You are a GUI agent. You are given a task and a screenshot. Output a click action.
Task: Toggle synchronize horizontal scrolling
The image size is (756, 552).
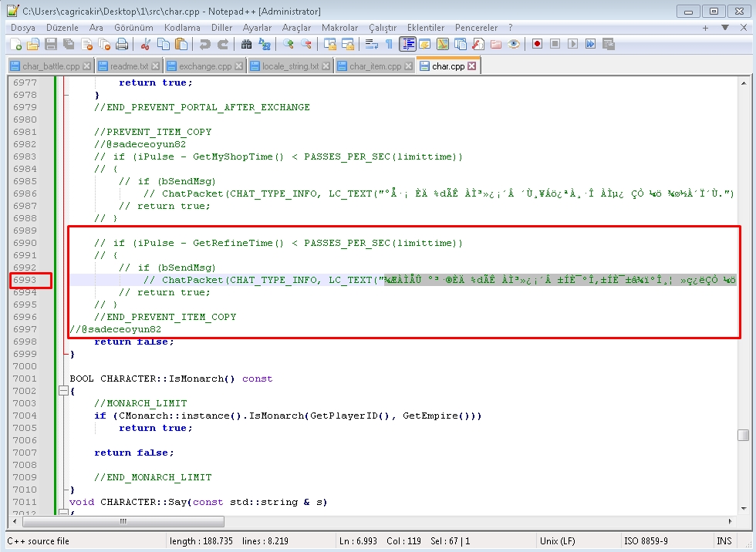click(x=346, y=44)
